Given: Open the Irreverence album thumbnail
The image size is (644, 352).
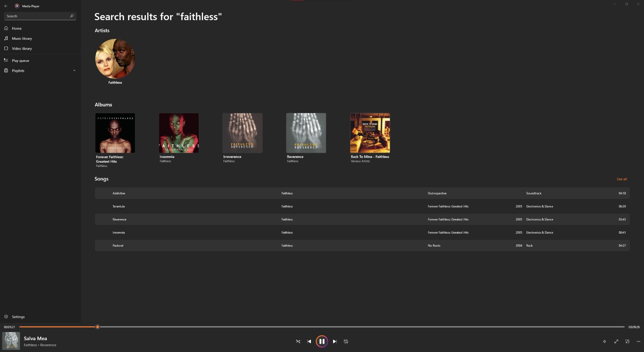Looking at the screenshot, I should (242, 133).
